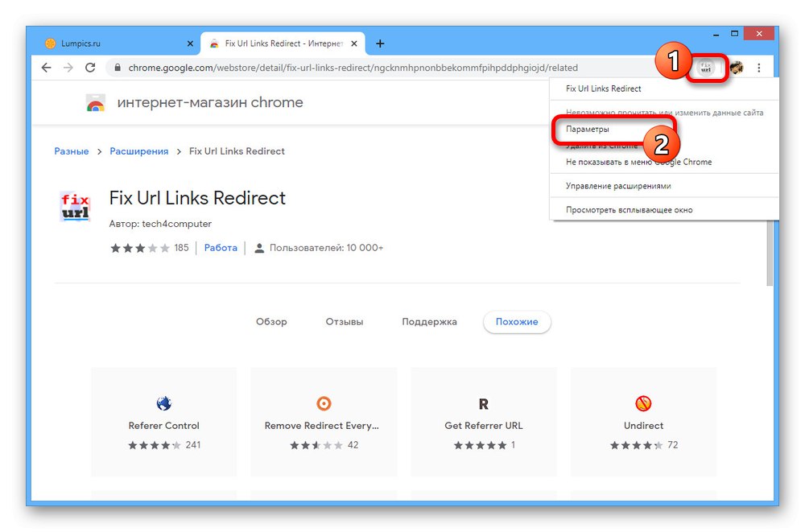Open the Обзор tab

point(271,322)
